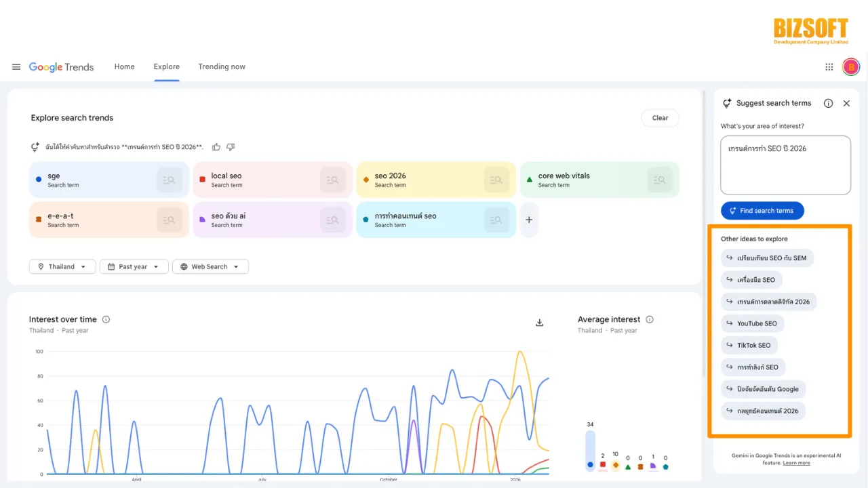
Task: Open the Past year time range dropdown
Action: [134, 266]
